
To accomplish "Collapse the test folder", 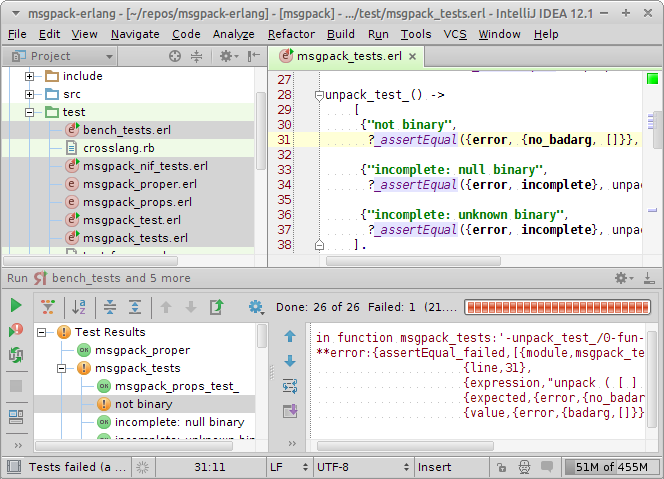I will coord(29,112).
